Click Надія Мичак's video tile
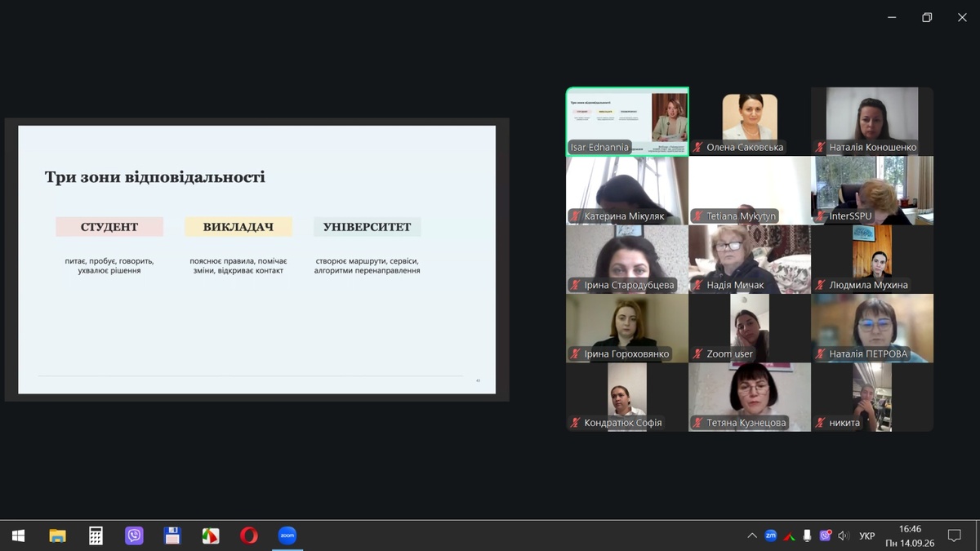 [x=750, y=259]
